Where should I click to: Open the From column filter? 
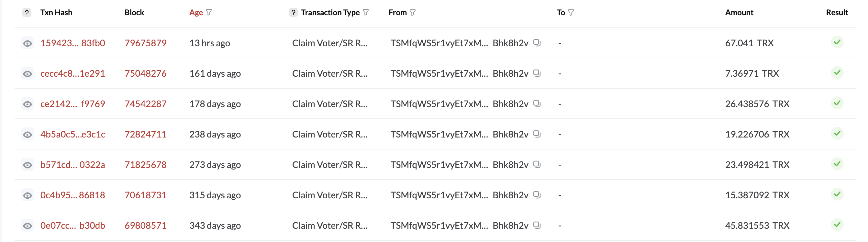coord(413,13)
